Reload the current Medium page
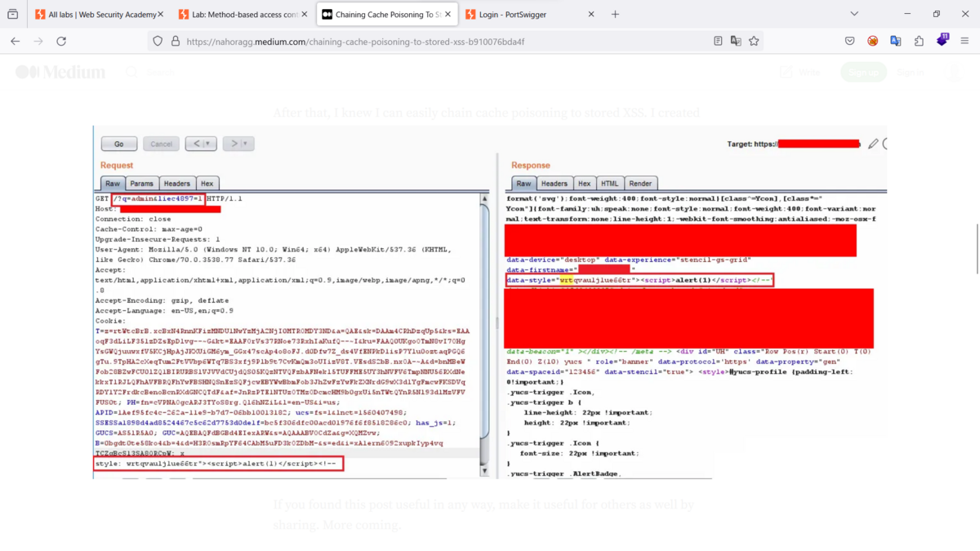This screenshot has height=551, width=980. [61, 41]
